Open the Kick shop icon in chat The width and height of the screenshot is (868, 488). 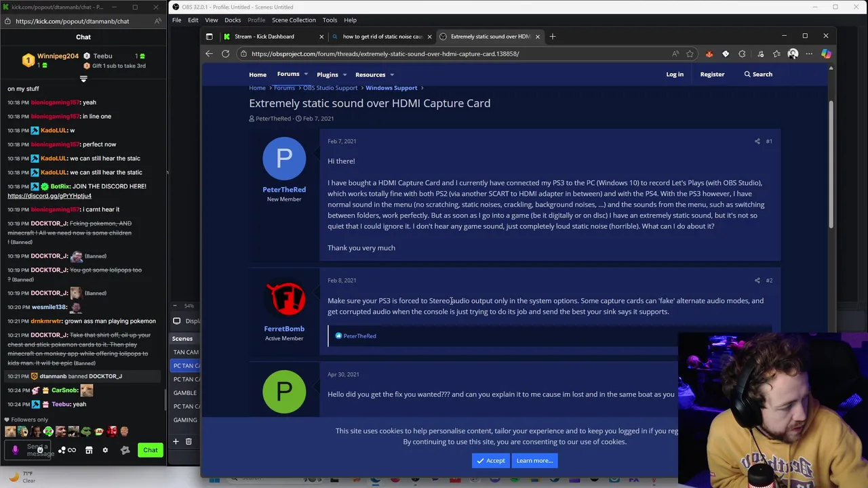coord(89,450)
